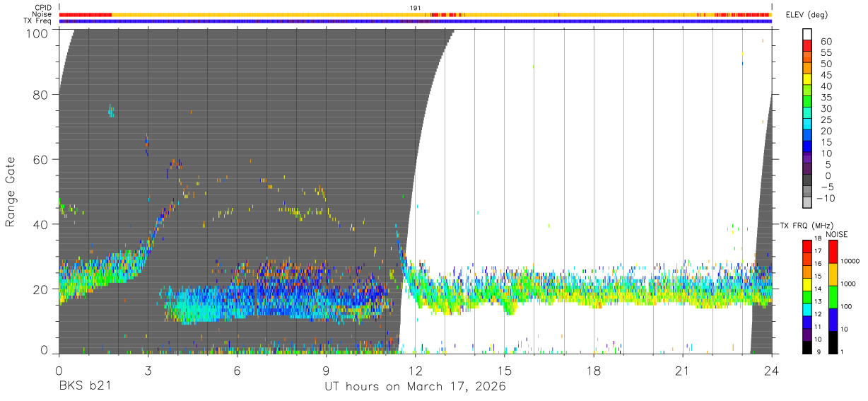Click the 1000 label on NOISE scale
868x401 pixels.
(x=848, y=284)
